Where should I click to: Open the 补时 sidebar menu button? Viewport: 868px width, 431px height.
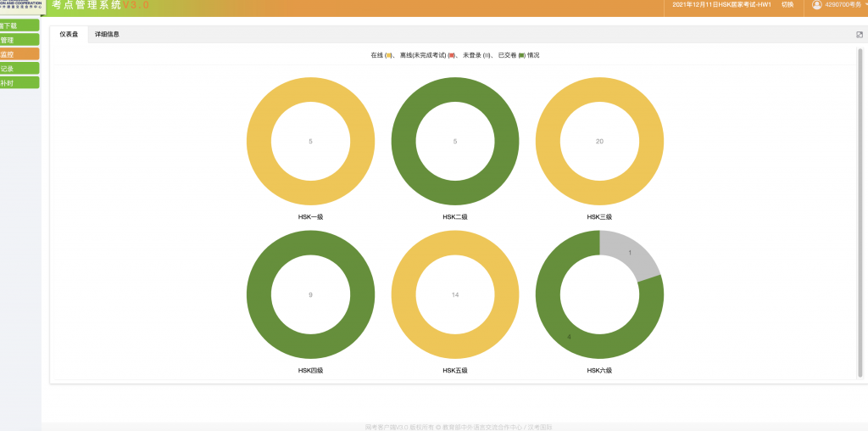point(19,82)
